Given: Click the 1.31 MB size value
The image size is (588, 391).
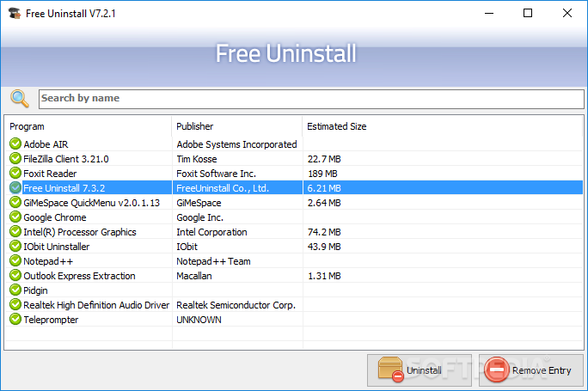Looking at the screenshot, I should click(324, 276).
